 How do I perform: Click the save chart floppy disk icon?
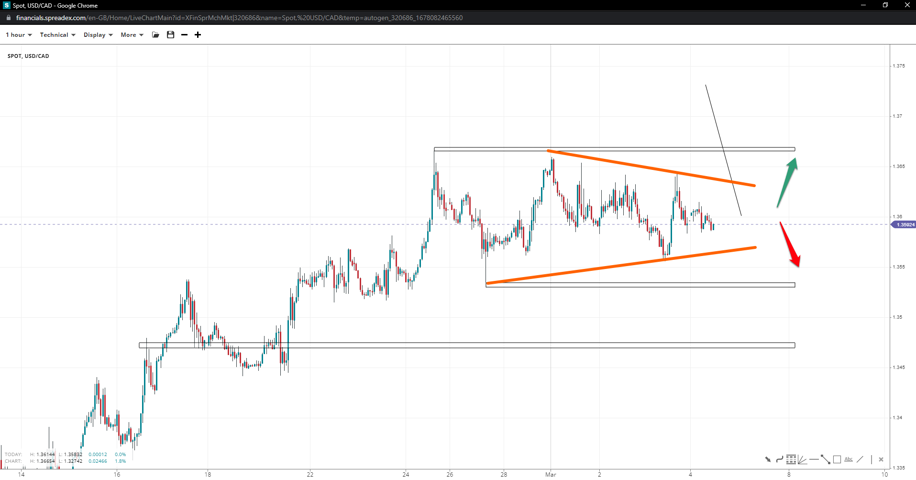[x=170, y=35]
